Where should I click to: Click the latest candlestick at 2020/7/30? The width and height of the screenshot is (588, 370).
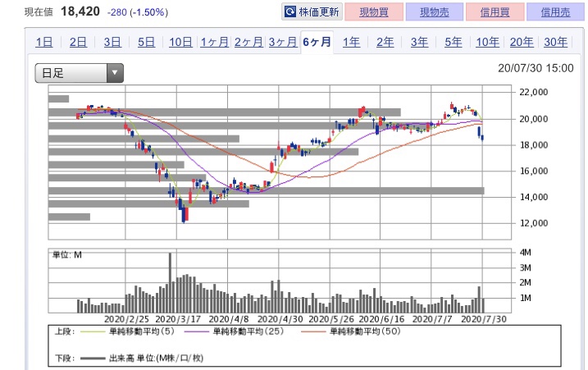point(482,138)
